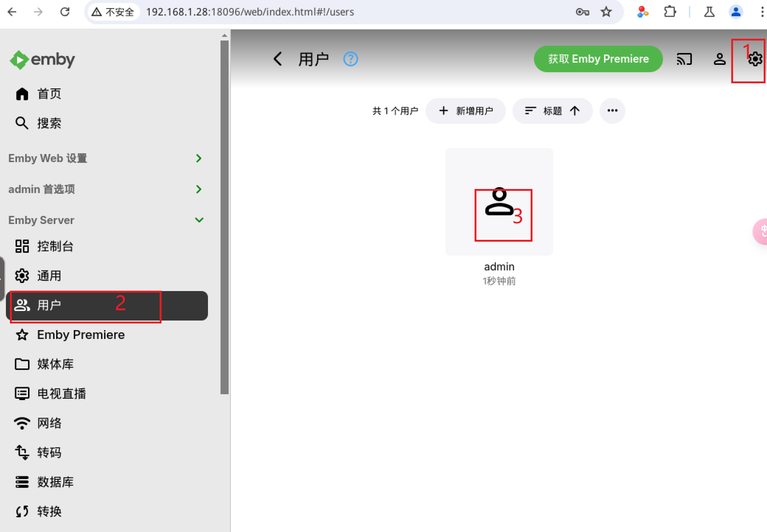Open the admin user name link
This screenshot has width=767, height=532.
(499, 266)
